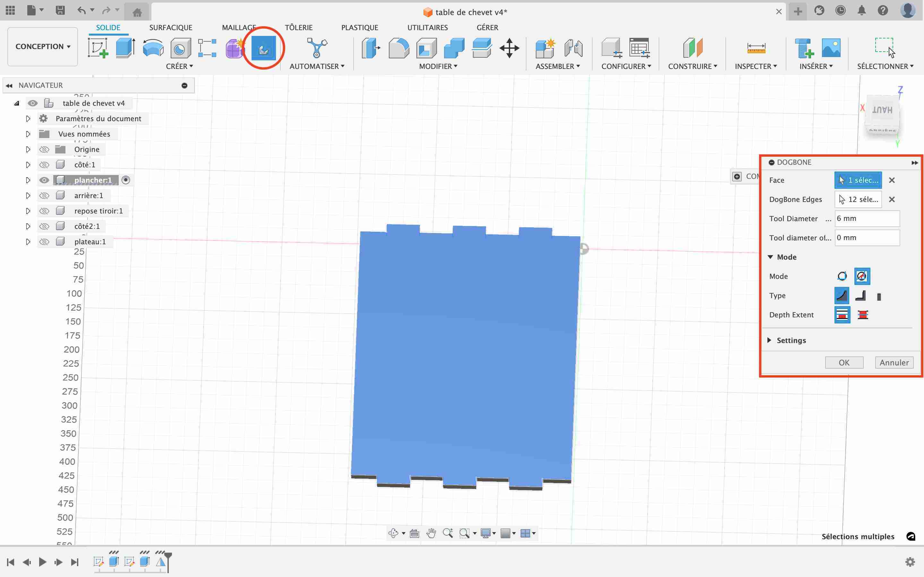Click the Assembler component tool

pyautogui.click(x=545, y=48)
